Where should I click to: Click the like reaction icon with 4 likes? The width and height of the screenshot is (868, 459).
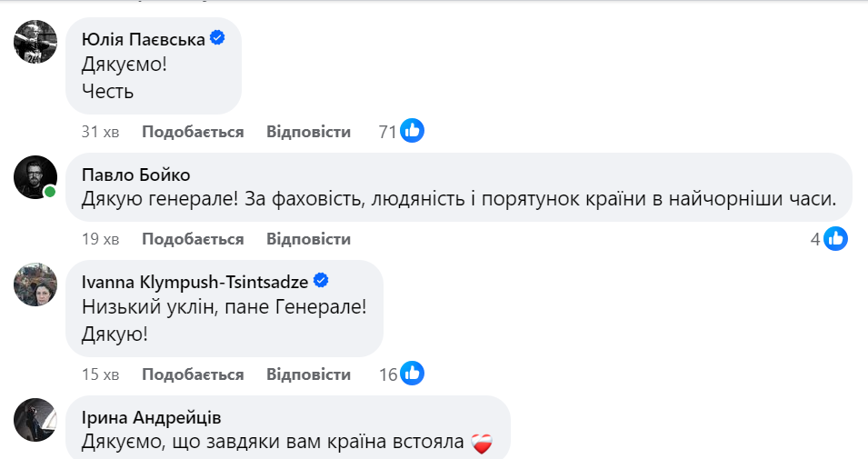click(836, 239)
